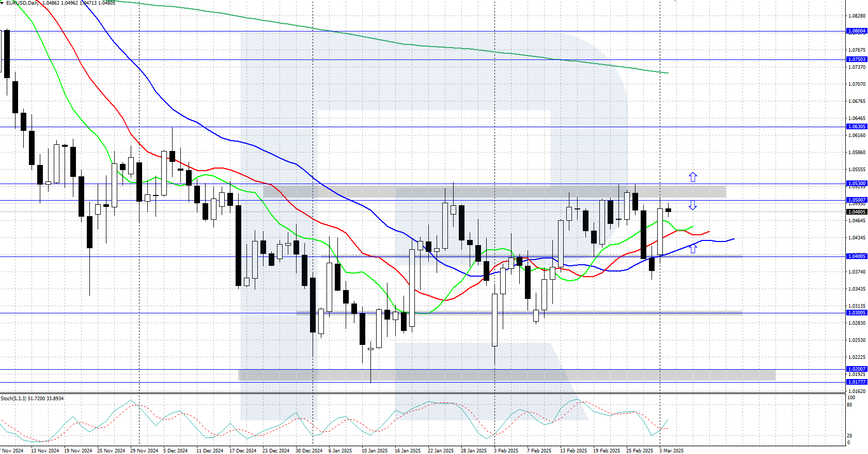Click the 1.07503 price level label

point(857,59)
